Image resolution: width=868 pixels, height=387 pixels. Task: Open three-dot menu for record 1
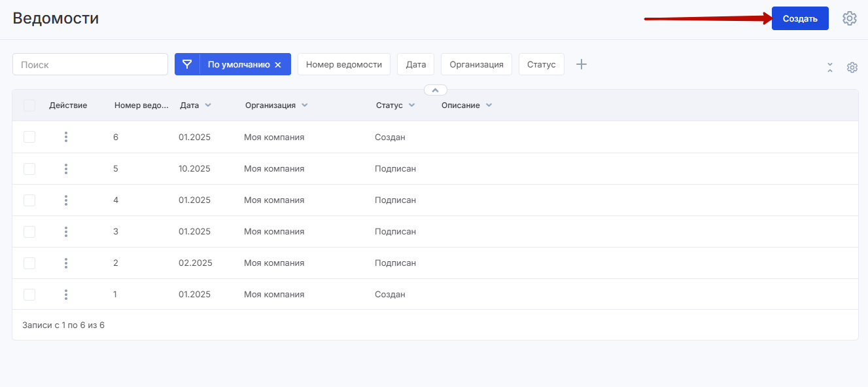click(x=66, y=295)
